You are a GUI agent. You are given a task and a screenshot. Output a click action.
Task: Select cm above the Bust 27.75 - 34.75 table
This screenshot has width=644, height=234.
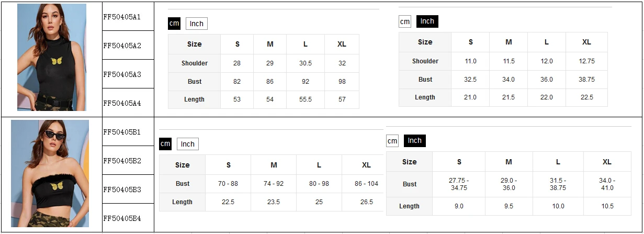click(x=392, y=141)
